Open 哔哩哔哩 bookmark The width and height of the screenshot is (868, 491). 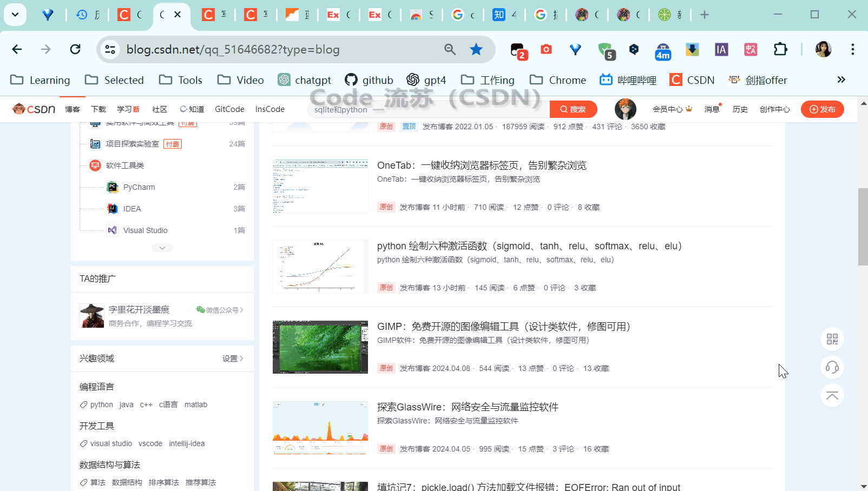pyautogui.click(x=628, y=80)
